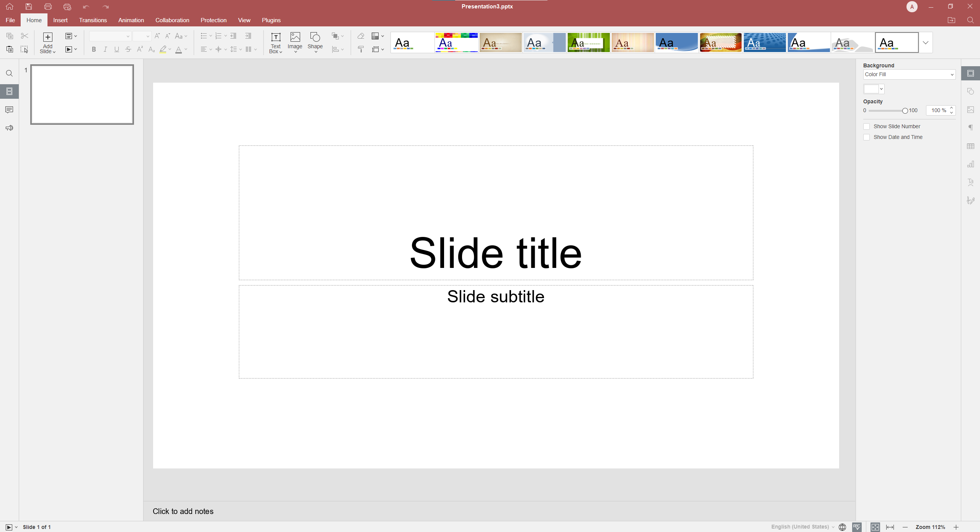Switch to the Transitions tab
The image size is (980, 532).
point(93,20)
